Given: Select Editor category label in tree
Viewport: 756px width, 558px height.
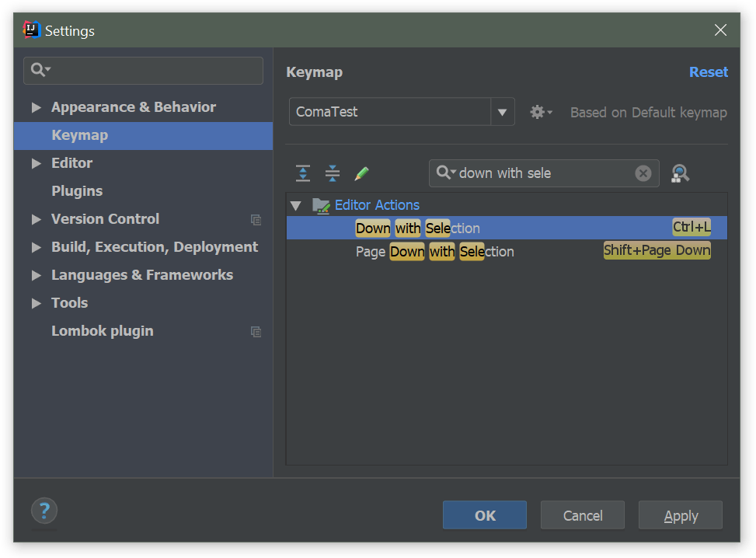Looking at the screenshot, I should coord(71,163).
